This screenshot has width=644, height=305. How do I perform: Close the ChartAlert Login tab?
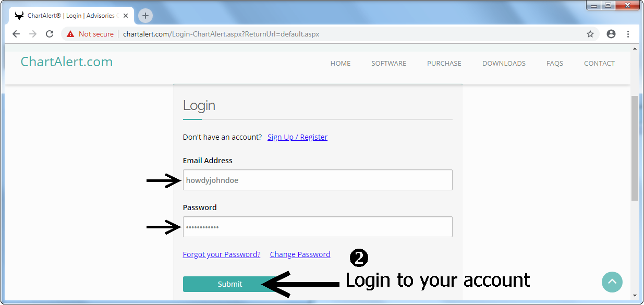pyautogui.click(x=126, y=16)
